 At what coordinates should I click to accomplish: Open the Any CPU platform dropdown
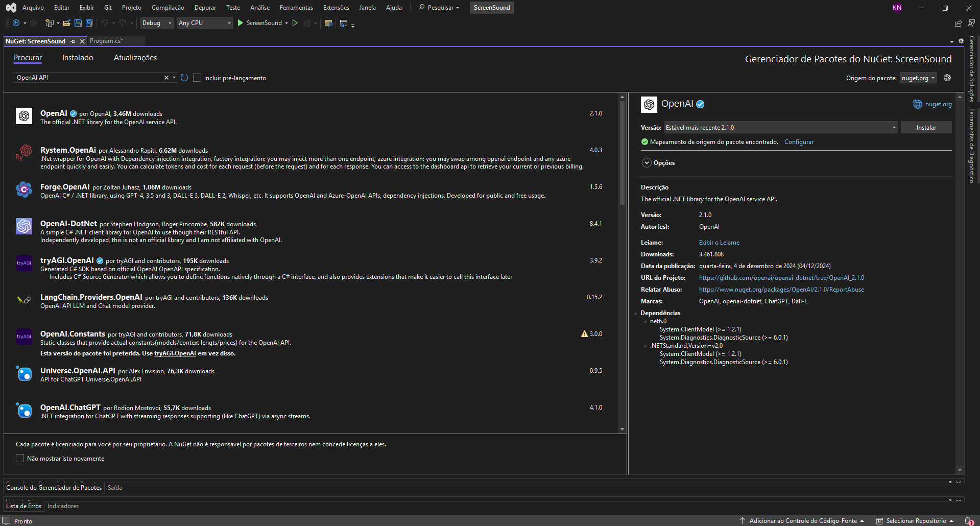204,23
